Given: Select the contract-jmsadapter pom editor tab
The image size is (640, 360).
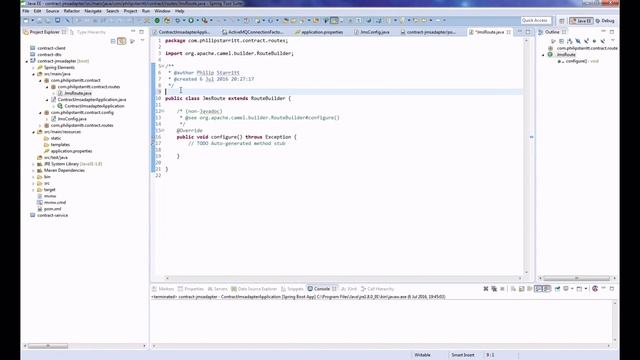Looking at the screenshot, I should pyautogui.click(x=428, y=32).
